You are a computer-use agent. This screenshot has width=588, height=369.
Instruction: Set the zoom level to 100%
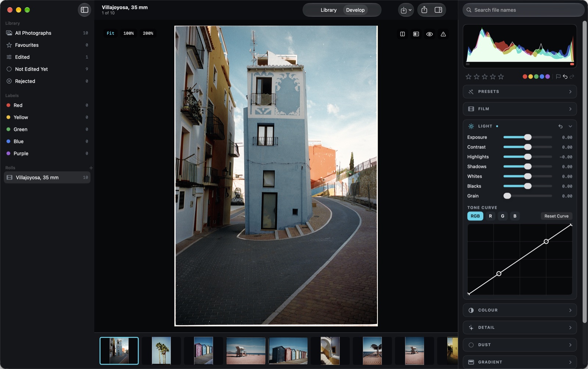129,33
